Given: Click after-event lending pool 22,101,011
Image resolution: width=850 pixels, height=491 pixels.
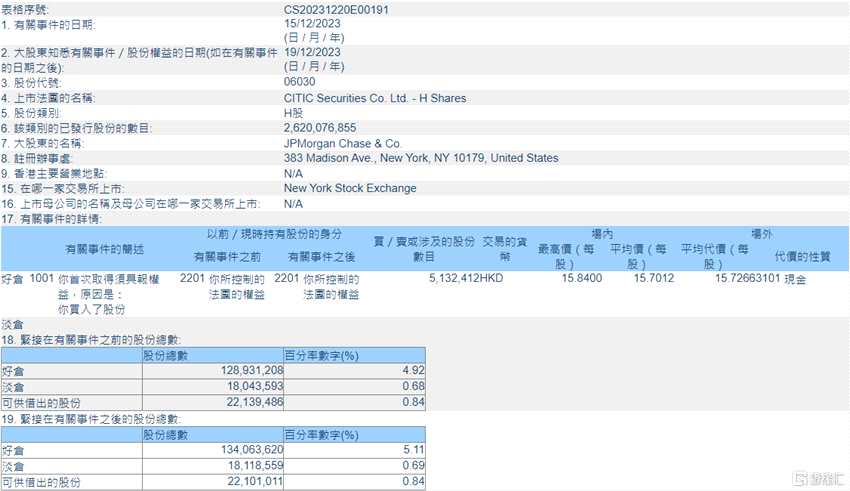Looking at the screenshot, I should (255, 481).
